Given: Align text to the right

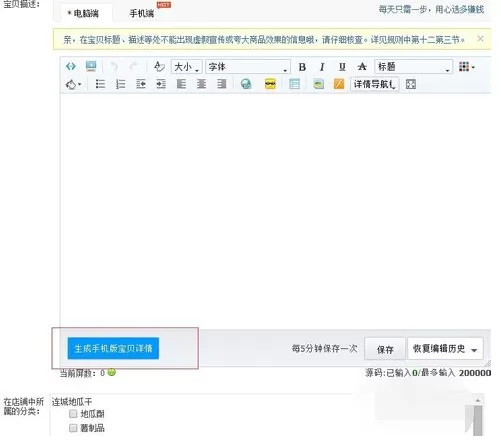Looking at the screenshot, I should coord(222,84).
